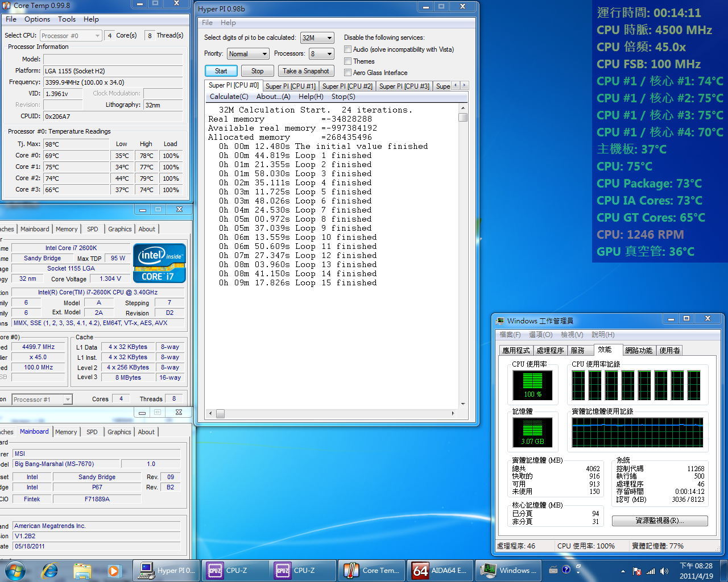Screen dimensions: 728x582
Task: Click the Super PI output horizontal scrollbar thumb
Action: [220, 413]
